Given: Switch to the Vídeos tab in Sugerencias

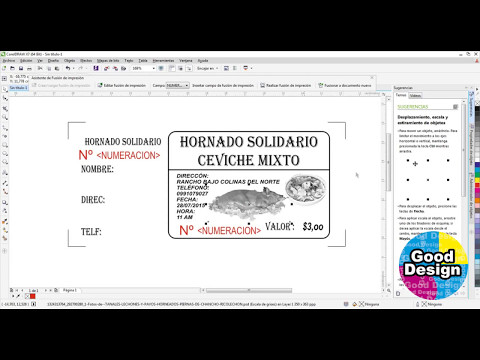Looking at the screenshot, I should pyautogui.click(x=415, y=96).
